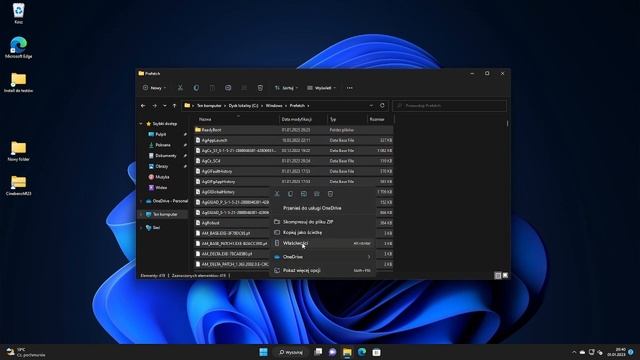
Task: Open recent locations dropdown arrow beside forward button
Action: click(164, 106)
